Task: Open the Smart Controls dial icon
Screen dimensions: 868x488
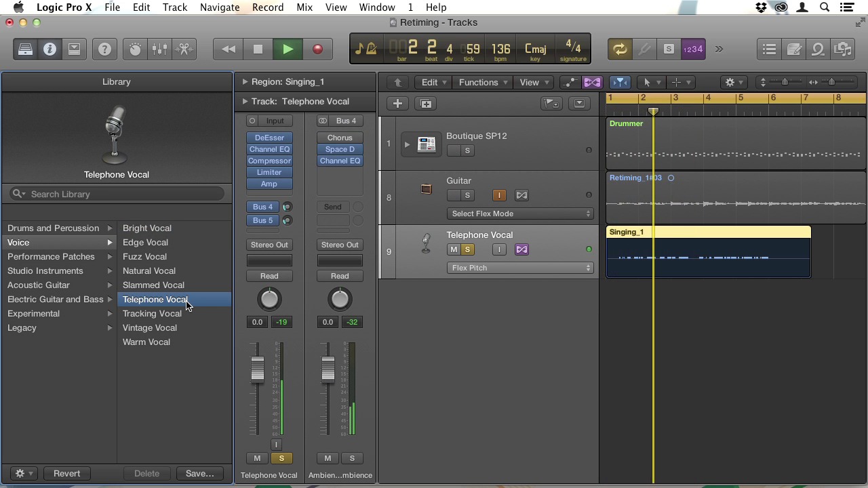Action: tap(135, 49)
